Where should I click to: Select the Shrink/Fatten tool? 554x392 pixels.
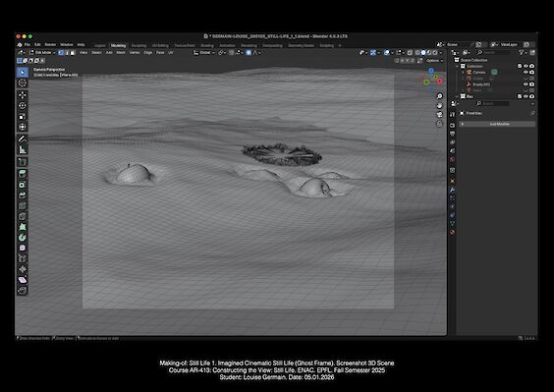point(23,269)
